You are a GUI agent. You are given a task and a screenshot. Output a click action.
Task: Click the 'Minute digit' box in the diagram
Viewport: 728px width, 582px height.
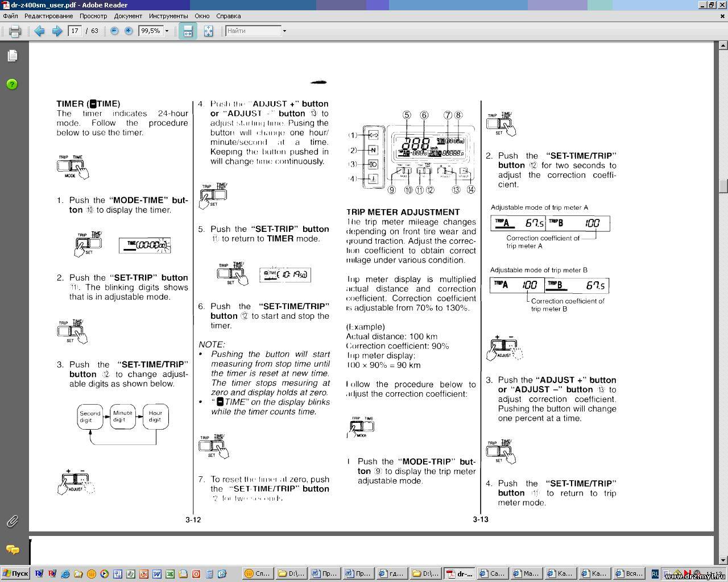point(123,417)
